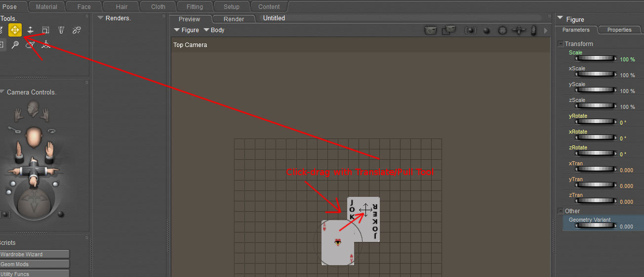
Task: Choose the Scale tool icon
Action: 45,30
